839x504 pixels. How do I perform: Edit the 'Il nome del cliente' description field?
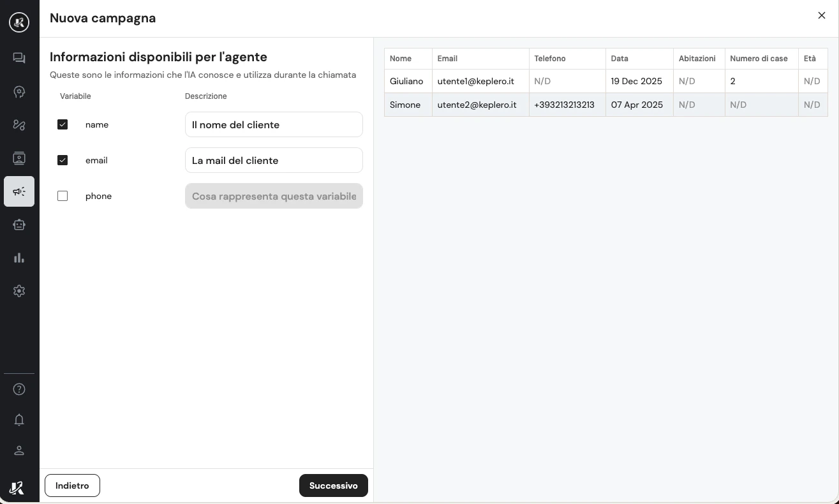274,124
